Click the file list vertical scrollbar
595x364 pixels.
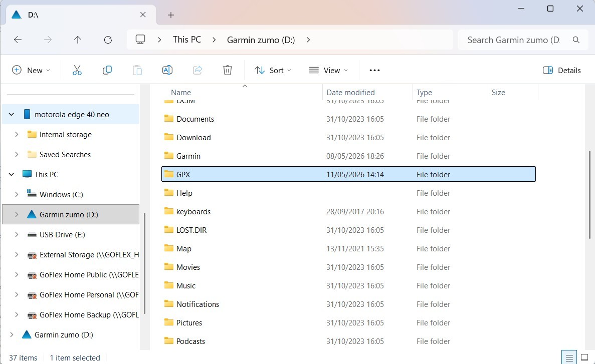click(589, 194)
